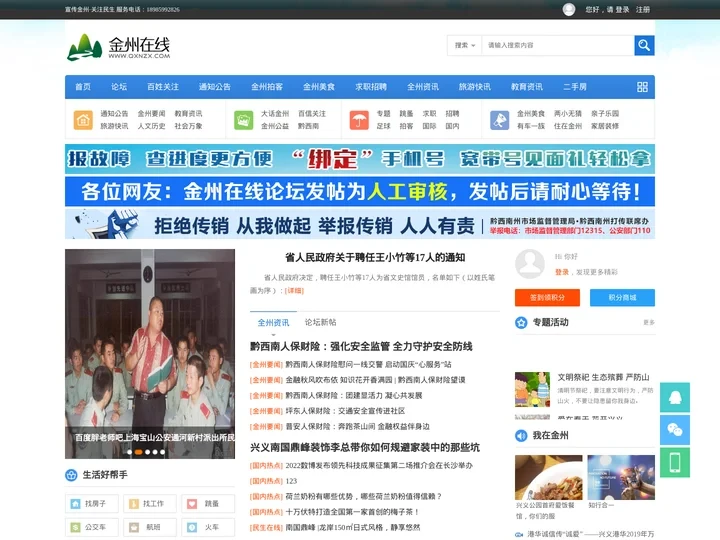
Task: Click the orange 登录 link in user panel
Action: coord(562,272)
